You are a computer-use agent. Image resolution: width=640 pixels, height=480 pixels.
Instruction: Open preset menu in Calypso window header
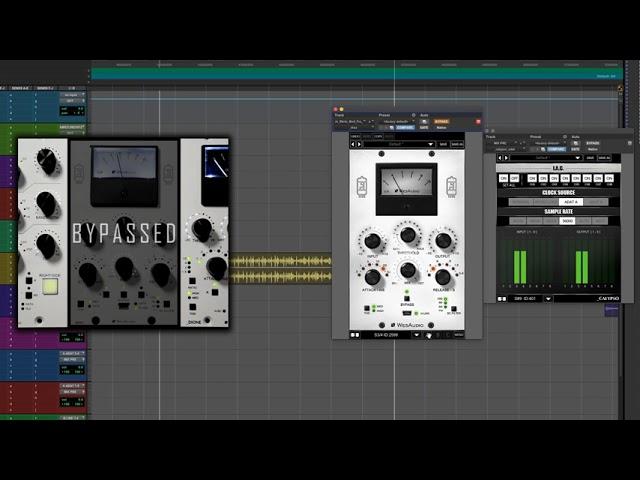[x=549, y=143]
